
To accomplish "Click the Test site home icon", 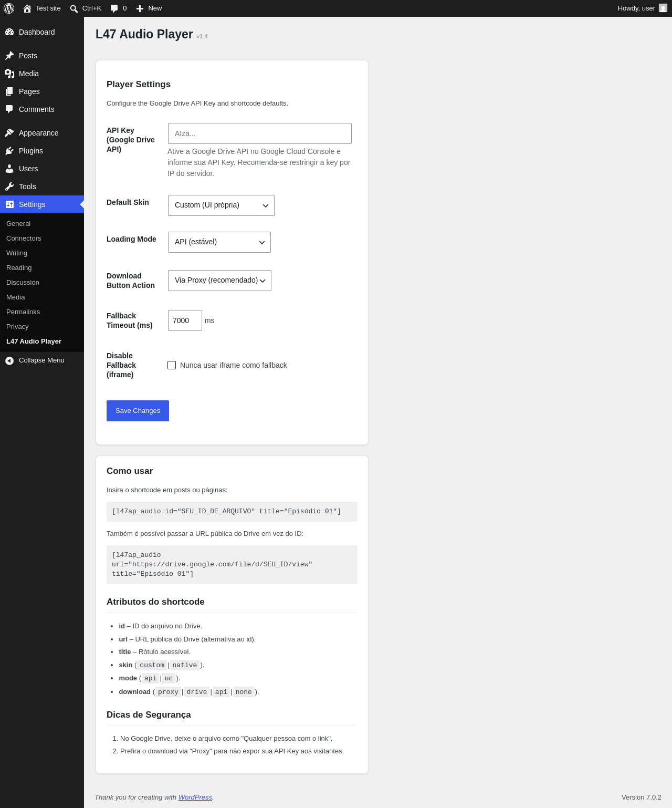I will click(27, 8).
